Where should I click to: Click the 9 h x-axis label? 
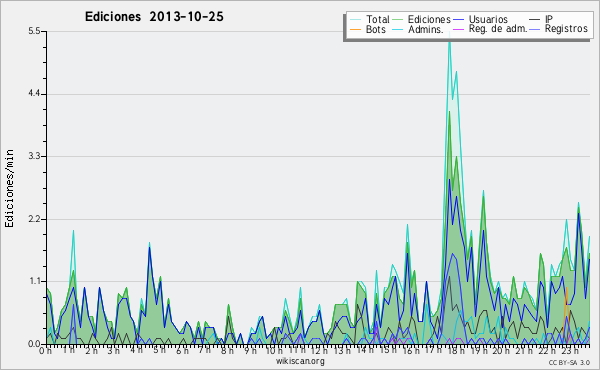[250, 351]
